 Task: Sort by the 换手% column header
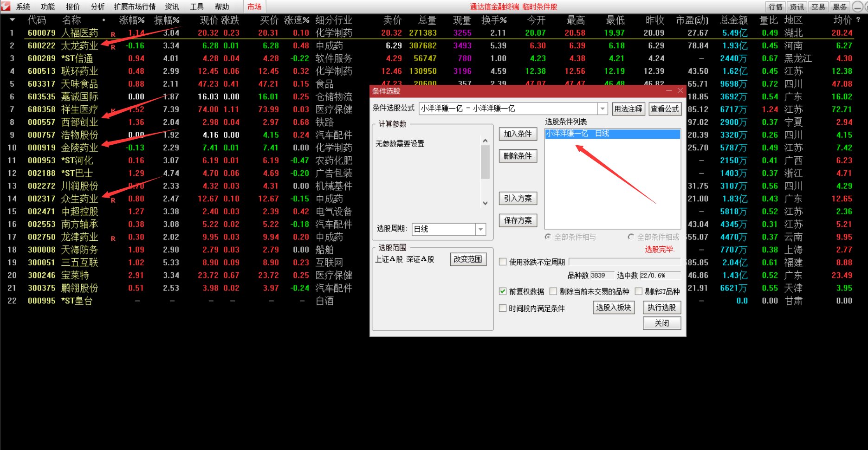tap(494, 20)
